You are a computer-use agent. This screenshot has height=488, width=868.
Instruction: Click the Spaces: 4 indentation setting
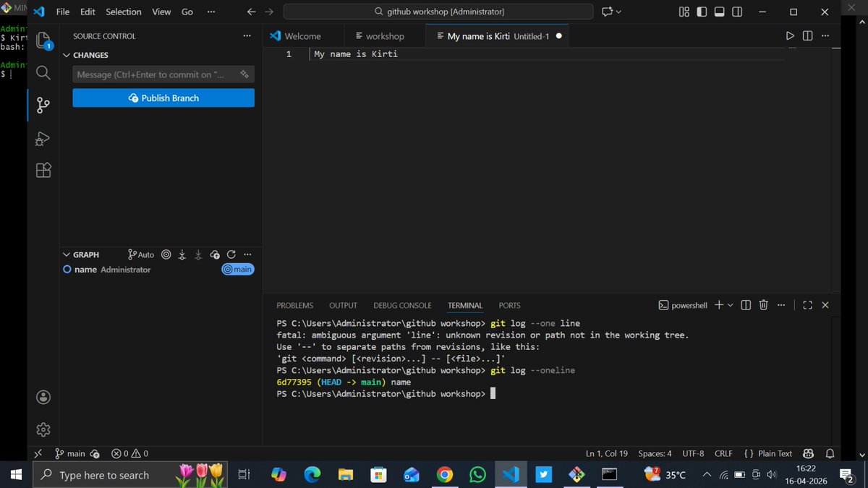tap(655, 453)
